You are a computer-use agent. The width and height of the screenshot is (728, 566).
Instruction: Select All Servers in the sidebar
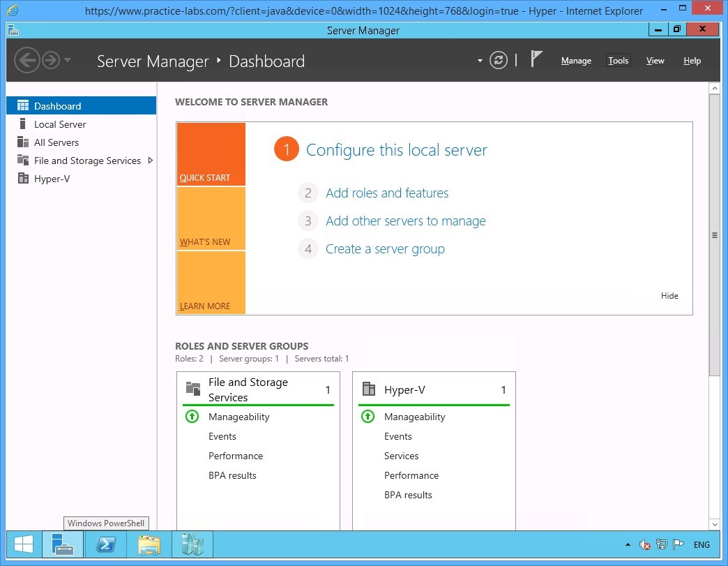[x=54, y=142]
